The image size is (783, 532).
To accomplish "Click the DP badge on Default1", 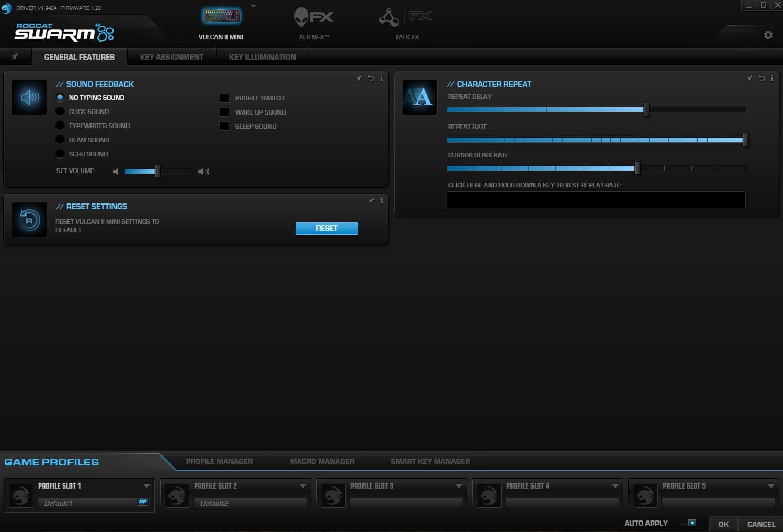I will (x=143, y=502).
